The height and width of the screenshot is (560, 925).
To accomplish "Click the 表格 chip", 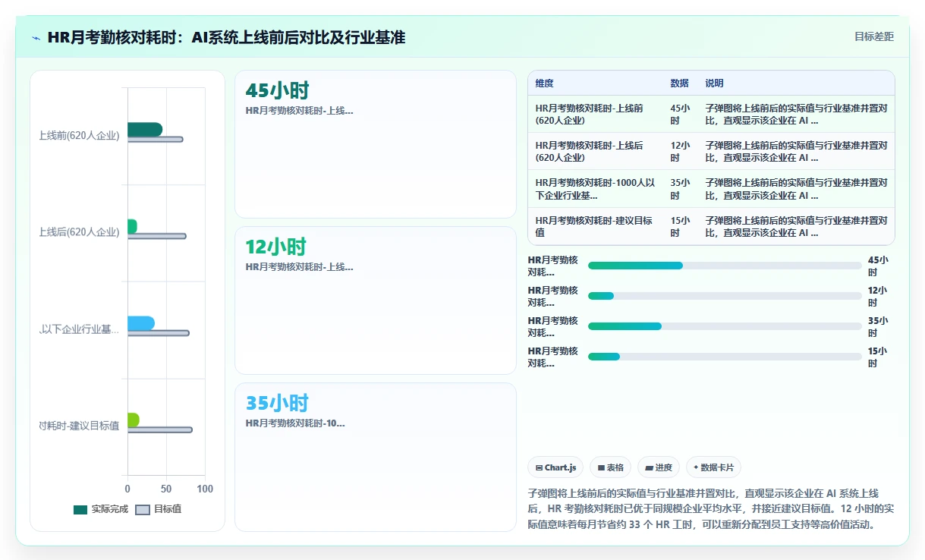I will 610,467.
